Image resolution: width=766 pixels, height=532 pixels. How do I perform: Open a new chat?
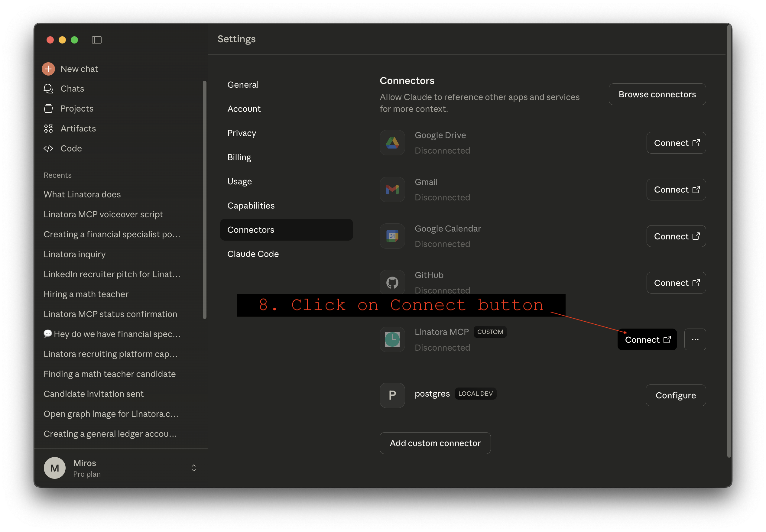tap(79, 69)
